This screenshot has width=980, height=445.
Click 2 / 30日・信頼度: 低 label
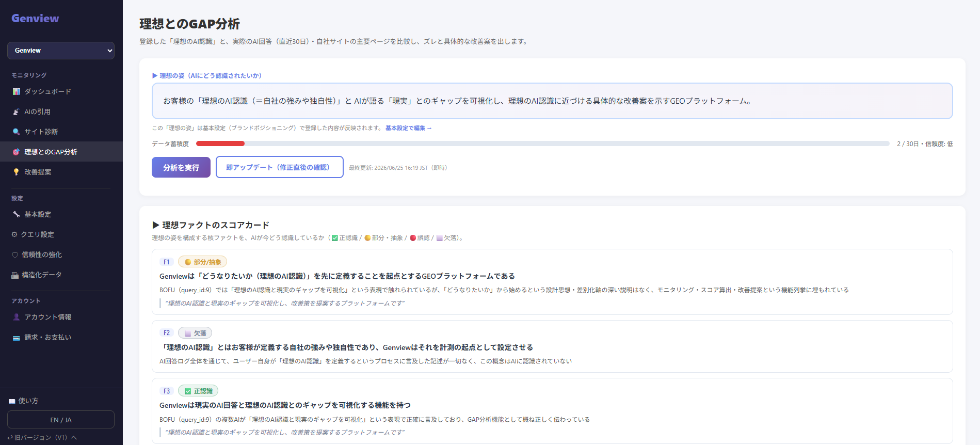(x=925, y=144)
